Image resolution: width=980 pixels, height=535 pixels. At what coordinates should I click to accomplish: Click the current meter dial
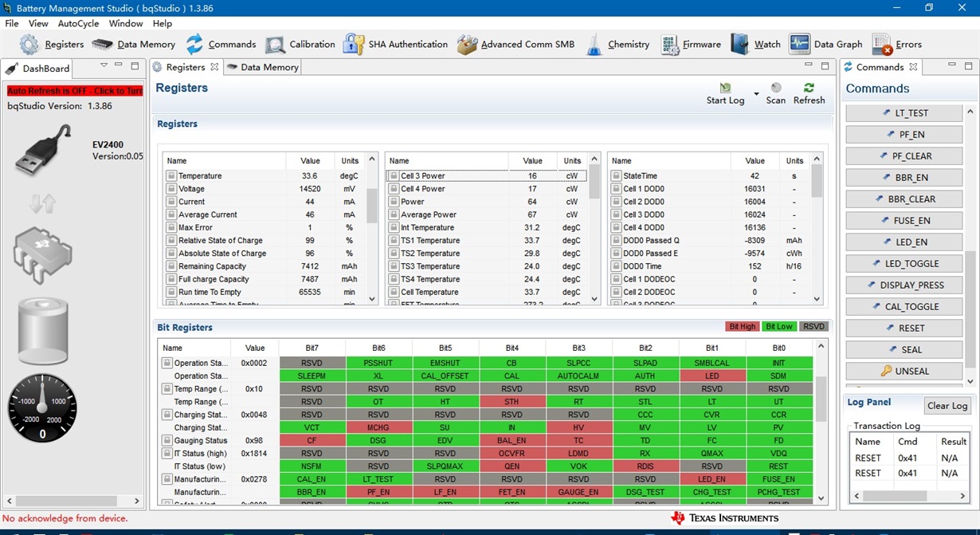point(42,408)
